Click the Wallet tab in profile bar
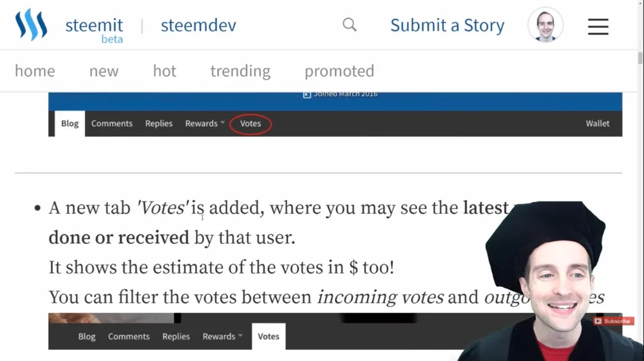Image resolution: width=644 pixels, height=361 pixels. click(597, 124)
